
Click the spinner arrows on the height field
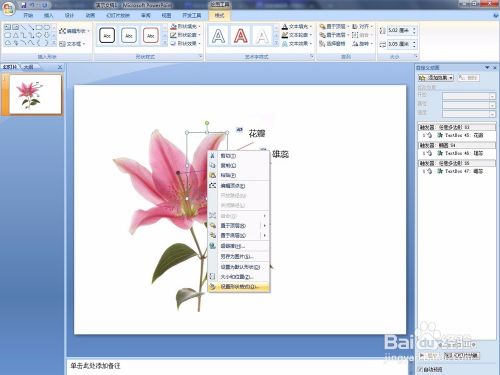click(414, 31)
